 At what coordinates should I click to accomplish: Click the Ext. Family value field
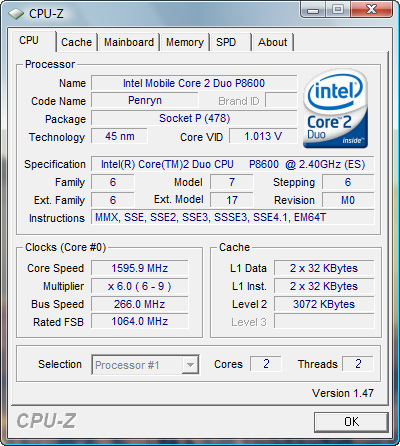113,200
